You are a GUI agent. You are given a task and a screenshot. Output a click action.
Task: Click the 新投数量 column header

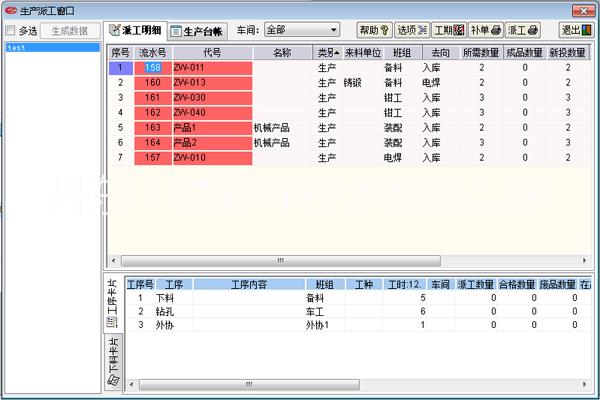[x=568, y=53]
